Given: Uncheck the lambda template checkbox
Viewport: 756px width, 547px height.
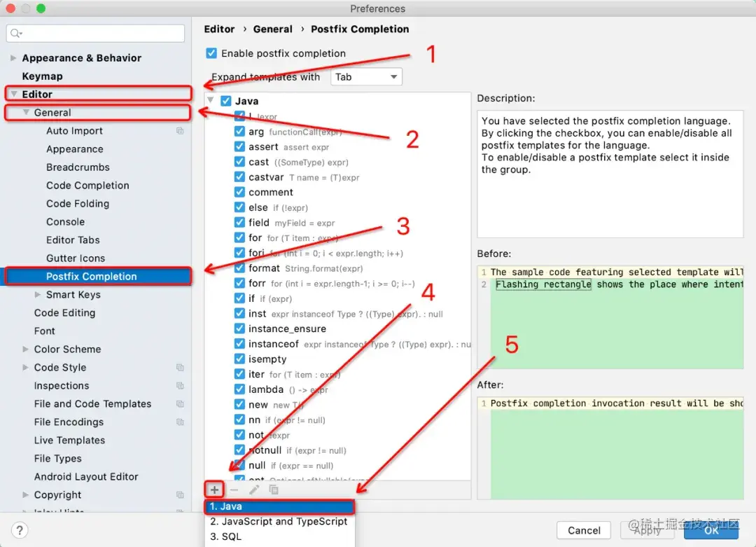Looking at the screenshot, I should click(239, 389).
